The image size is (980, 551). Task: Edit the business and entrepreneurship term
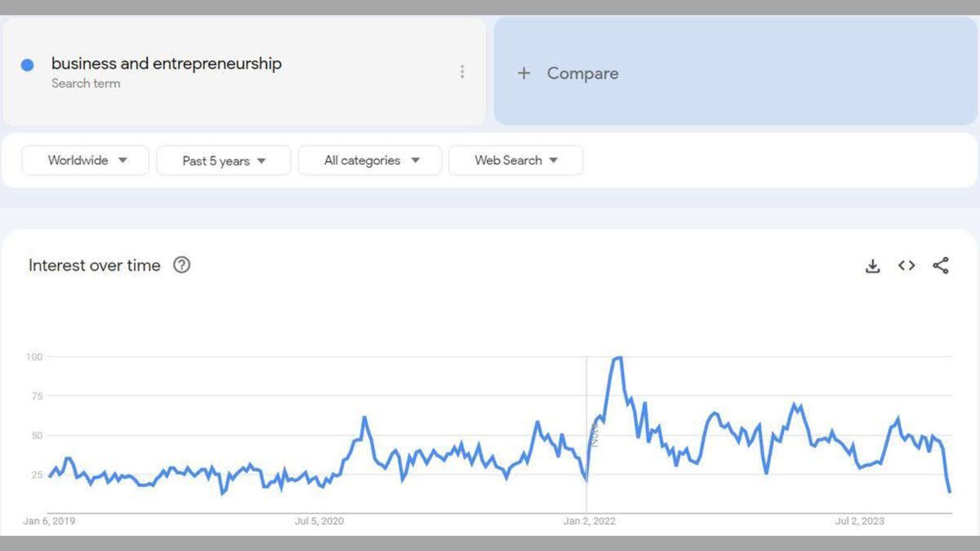(x=166, y=63)
